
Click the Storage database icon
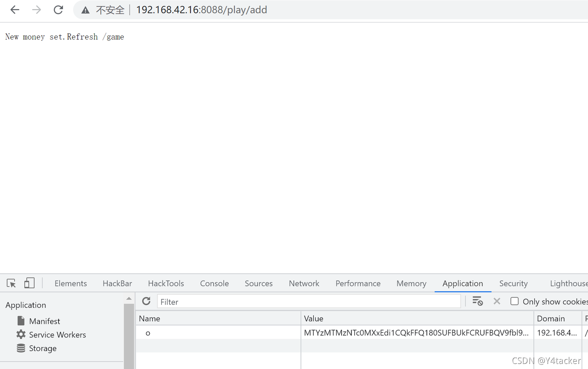[21, 348]
